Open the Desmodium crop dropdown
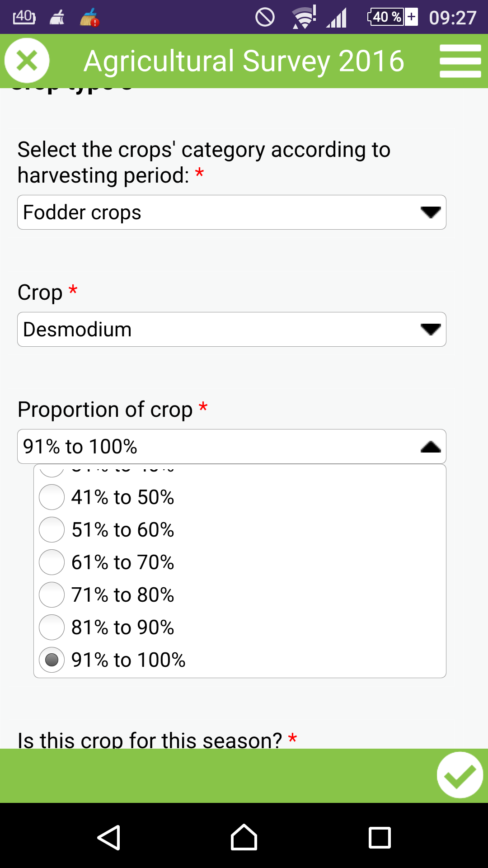Viewport: 488px width, 868px height. click(x=231, y=330)
